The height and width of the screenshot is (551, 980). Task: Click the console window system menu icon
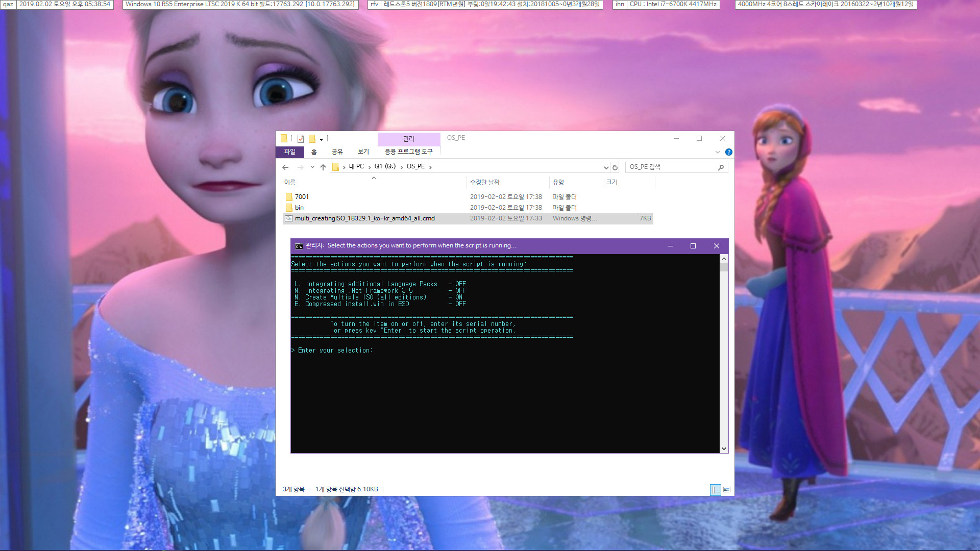tap(299, 246)
